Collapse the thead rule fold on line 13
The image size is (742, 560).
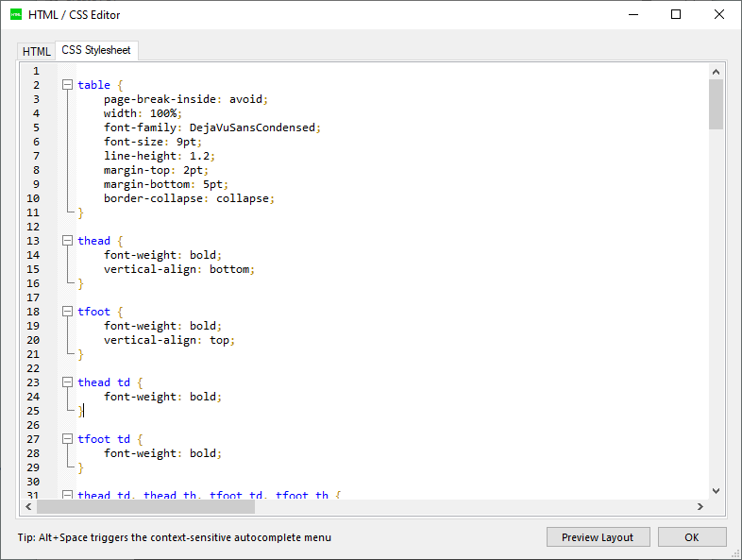(68, 241)
